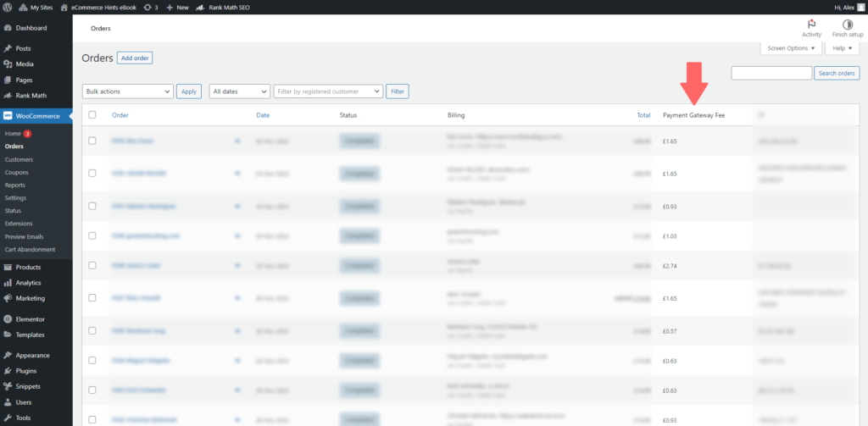
Task: Open the WooCommerce sidebar menu
Action: tap(36, 116)
